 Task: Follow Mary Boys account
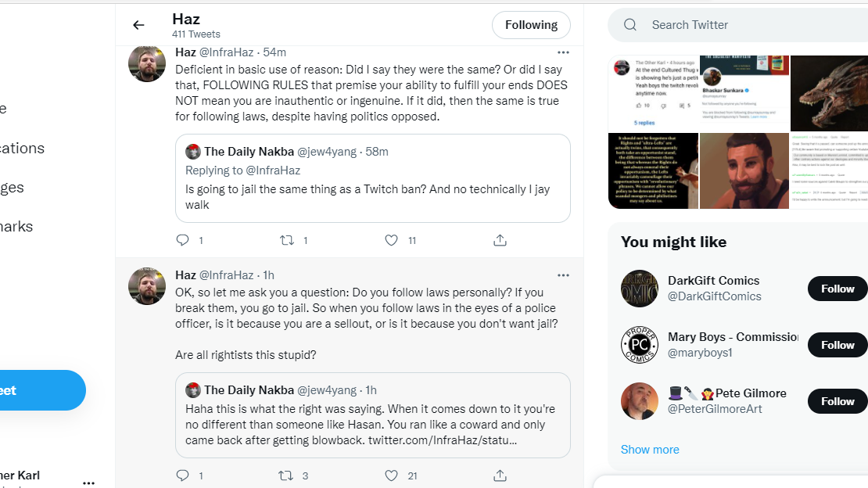coord(837,345)
